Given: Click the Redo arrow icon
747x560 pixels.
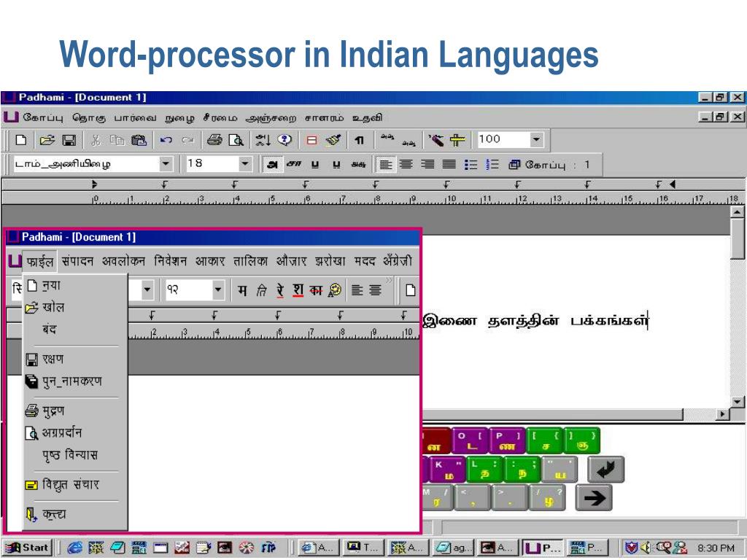Looking at the screenshot, I should [188, 140].
